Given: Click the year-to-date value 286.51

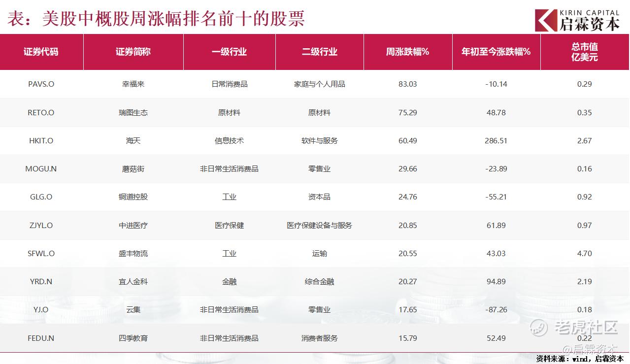Looking at the screenshot, I should (496, 141).
